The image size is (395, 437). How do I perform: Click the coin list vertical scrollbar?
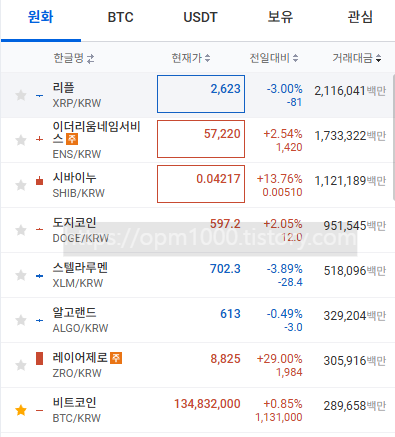pyautogui.click(x=394, y=138)
